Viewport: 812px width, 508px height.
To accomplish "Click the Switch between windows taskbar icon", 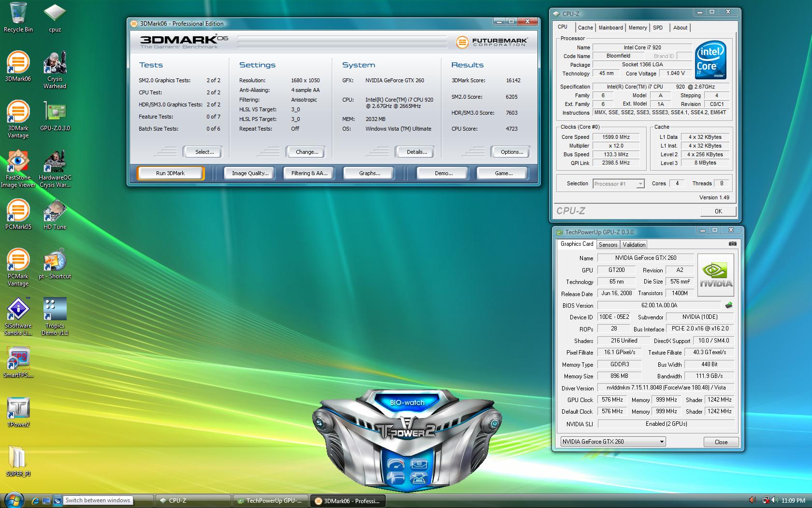I will point(58,501).
